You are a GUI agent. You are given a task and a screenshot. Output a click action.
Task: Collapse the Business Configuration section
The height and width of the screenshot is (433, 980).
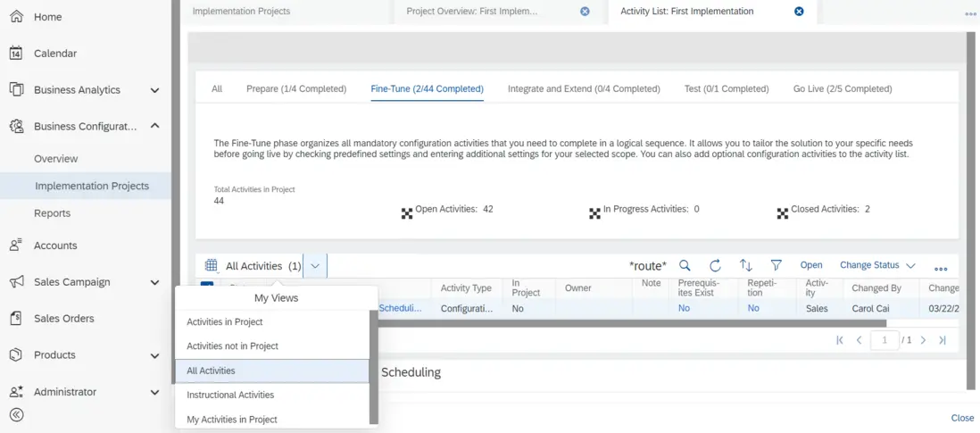154,127
